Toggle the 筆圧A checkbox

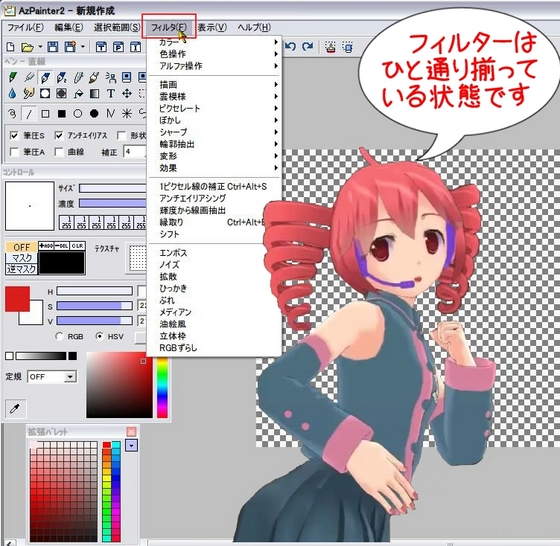14,152
